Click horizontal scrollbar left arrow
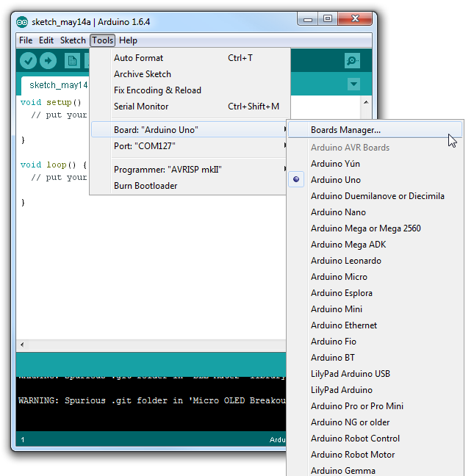Viewport: 474px width, 476px height. 22,345
